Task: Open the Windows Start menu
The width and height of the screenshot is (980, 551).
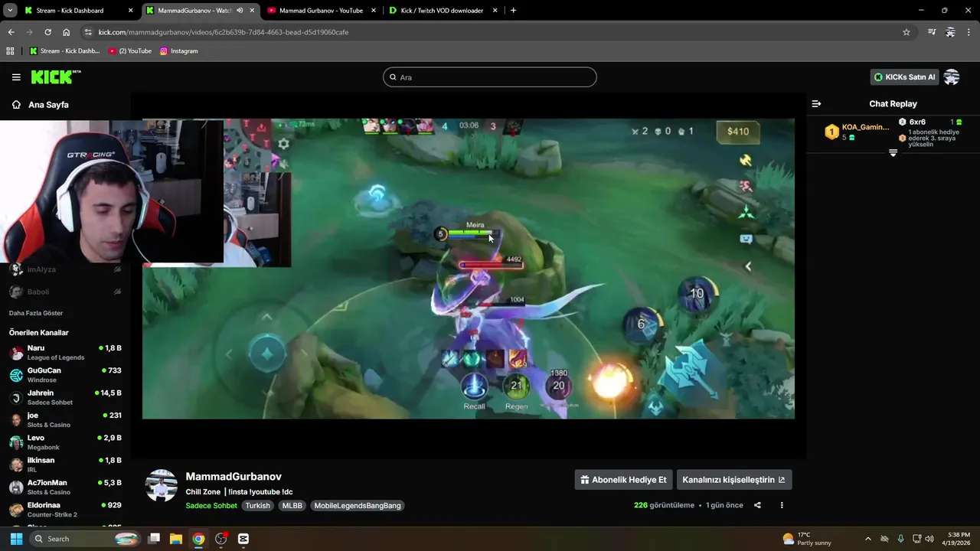Action: pyautogui.click(x=16, y=539)
